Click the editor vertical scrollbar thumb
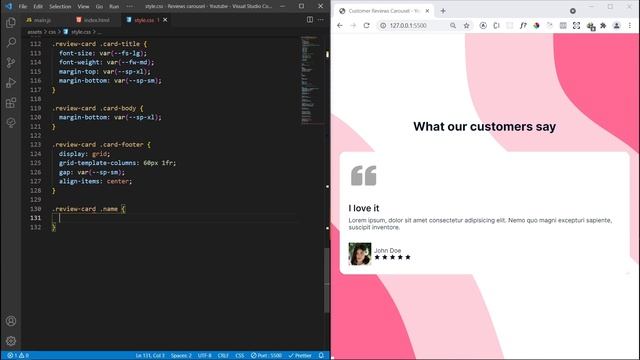This screenshot has height=360, width=640. (327, 280)
